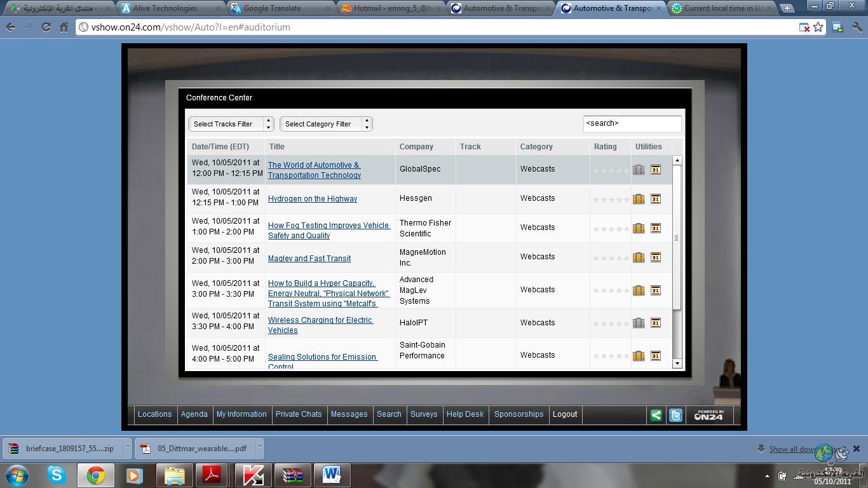Open the Agenda menu item
868x488 pixels.
194,414
